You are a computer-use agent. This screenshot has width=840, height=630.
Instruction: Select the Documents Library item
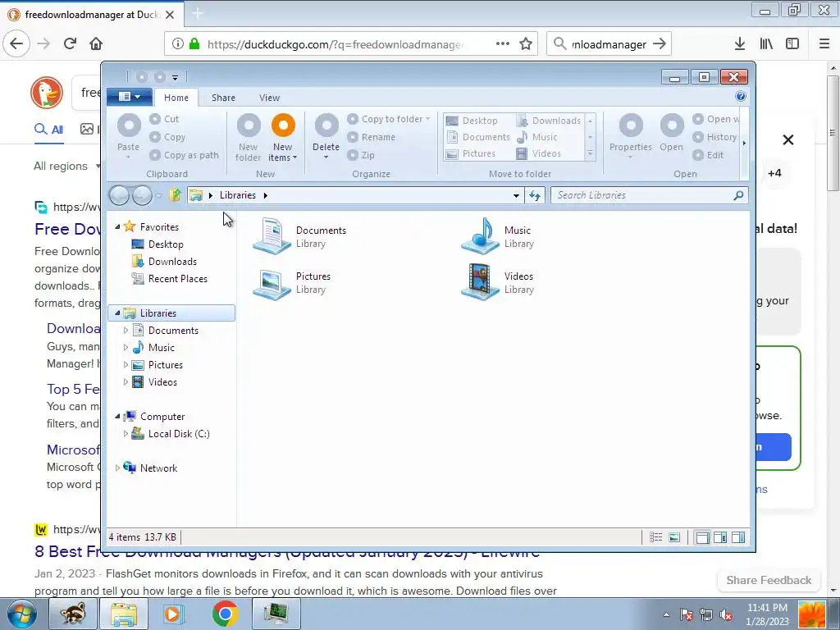(300, 235)
